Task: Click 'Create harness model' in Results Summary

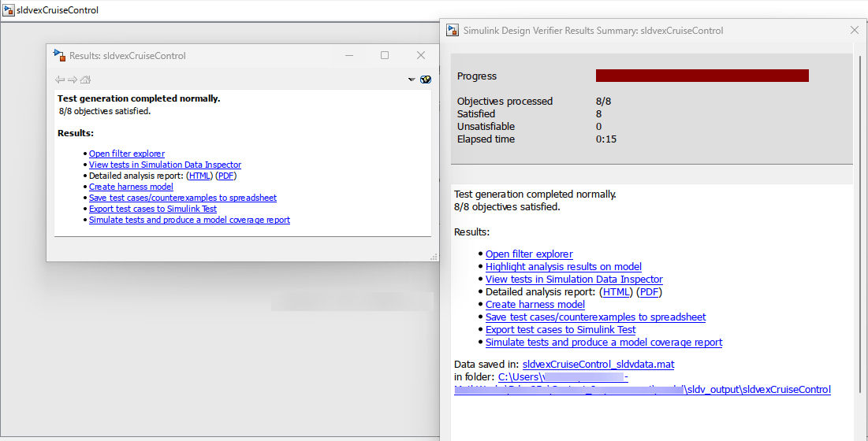Action: click(535, 305)
